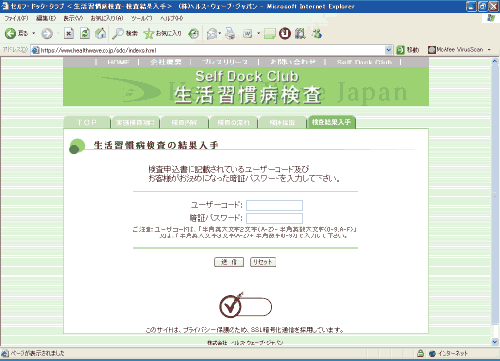This screenshot has width=500, height=361.
Task: Click the Windows flag logo
Action: [x=491, y=18]
